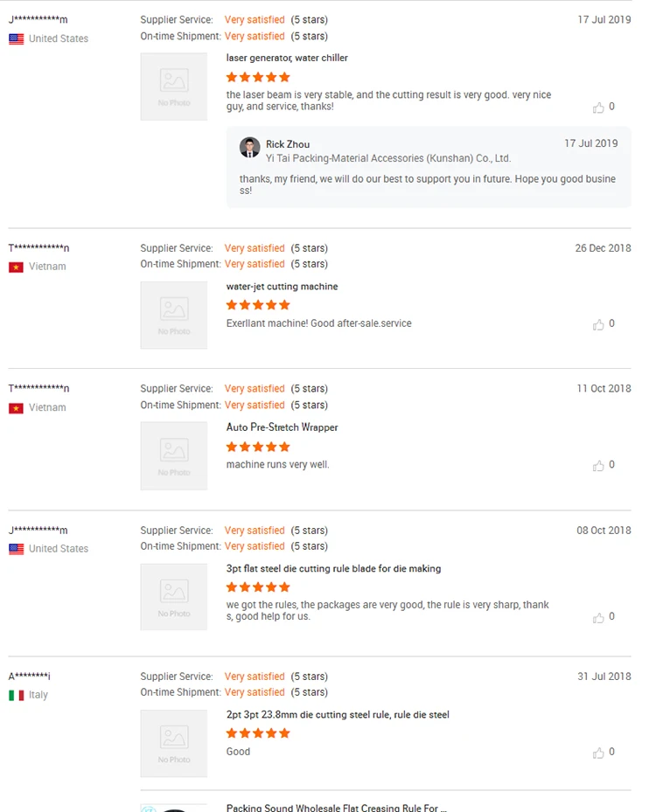Open the Auto Pre-Stretch Wrapper product link

click(x=282, y=427)
